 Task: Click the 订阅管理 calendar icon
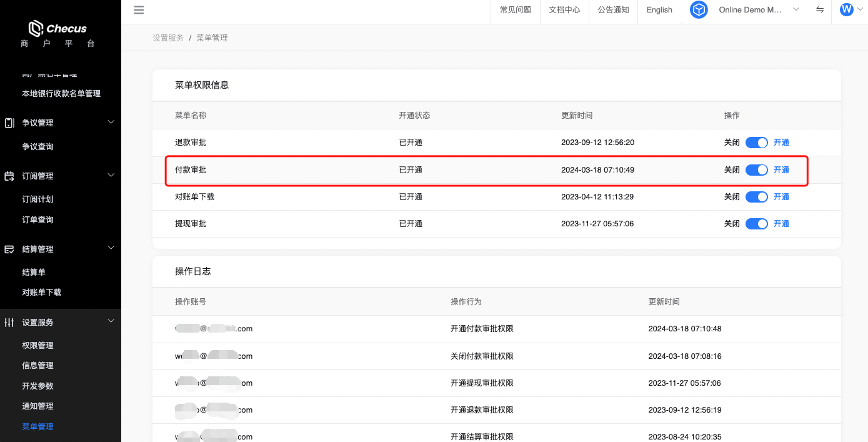pyautogui.click(x=9, y=176)
